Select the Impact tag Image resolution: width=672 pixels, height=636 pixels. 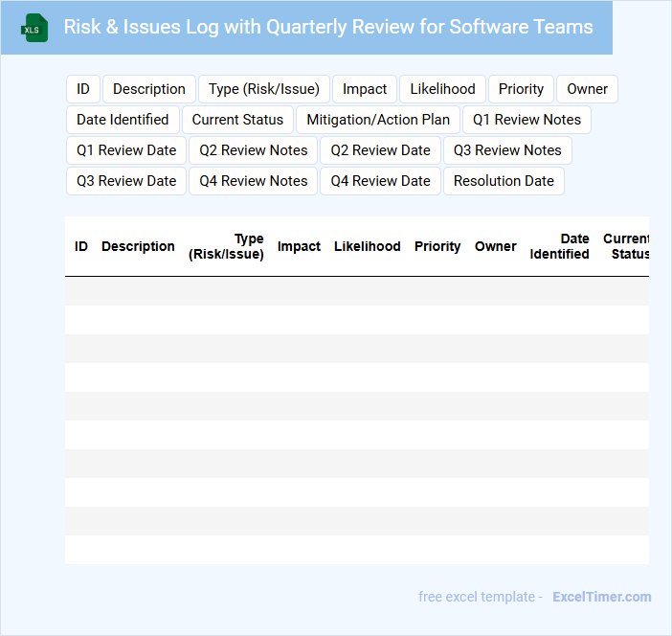point(365,89)
